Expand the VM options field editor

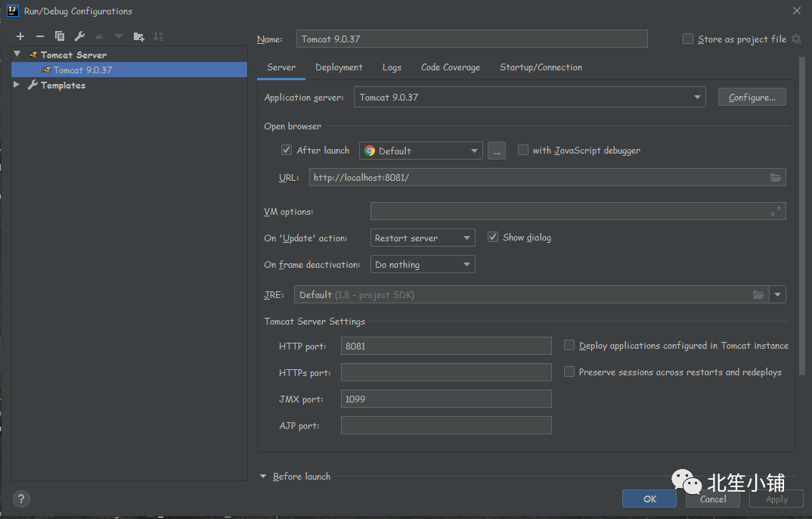775,211
